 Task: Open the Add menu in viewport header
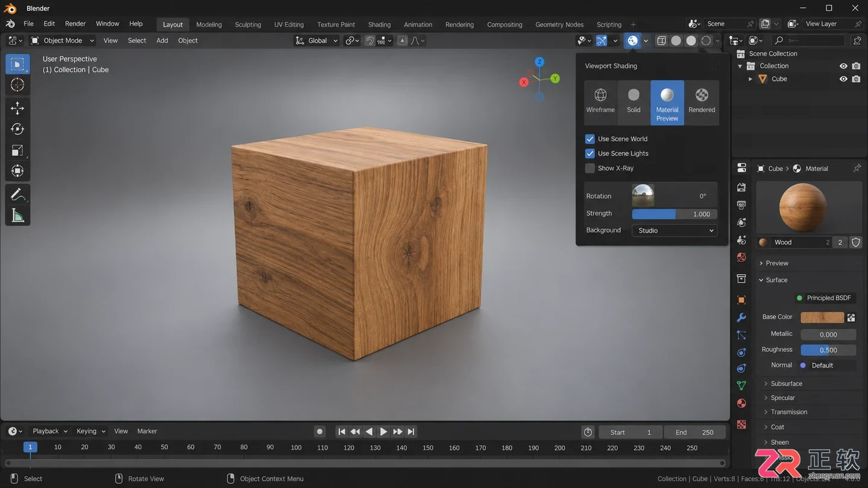click(162, 40)
